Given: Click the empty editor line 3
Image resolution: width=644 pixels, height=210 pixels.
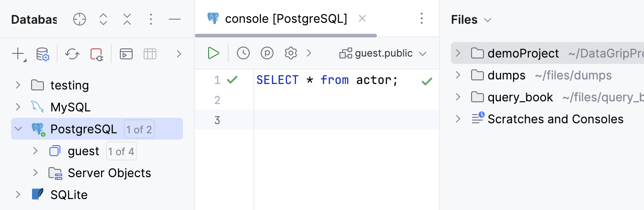Looking at the screenshot, I should tap(343, 120).
